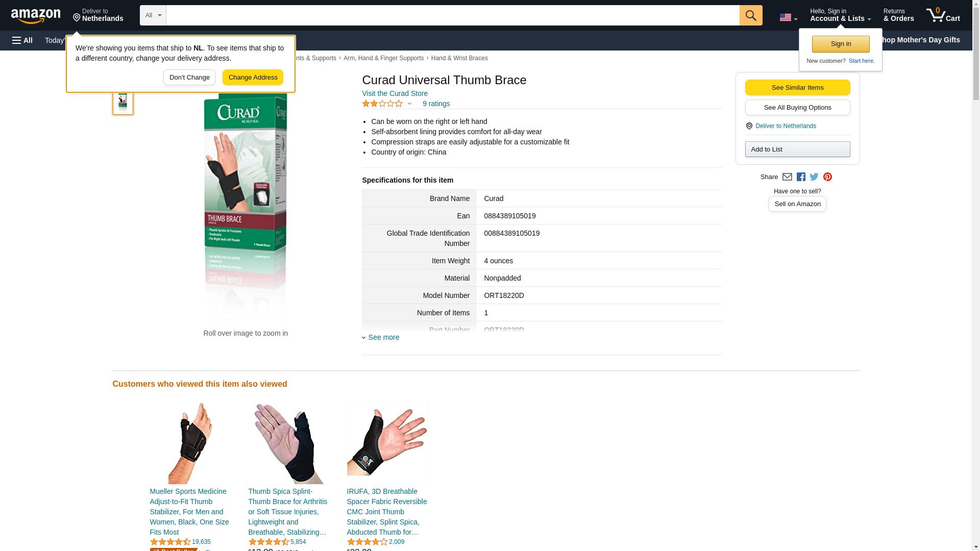Open the All hamburger menu
This screenshot has height=551, width=980.
tap(22, 40)
